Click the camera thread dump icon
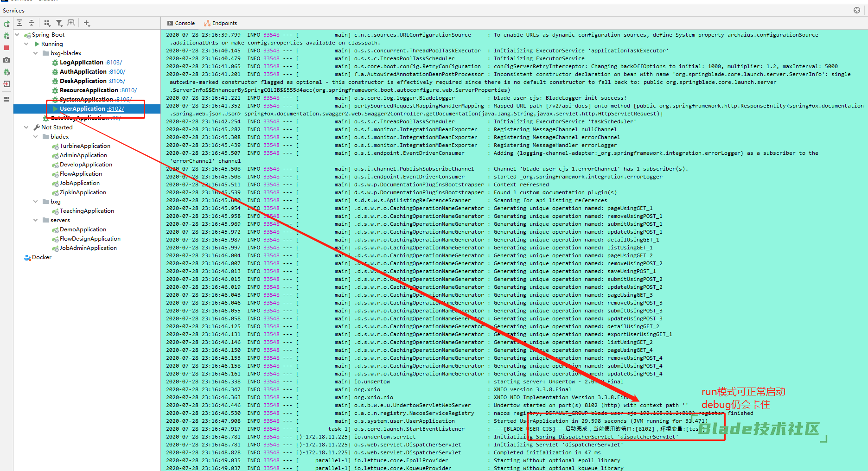The image size is (868, 471). point(6,60)
